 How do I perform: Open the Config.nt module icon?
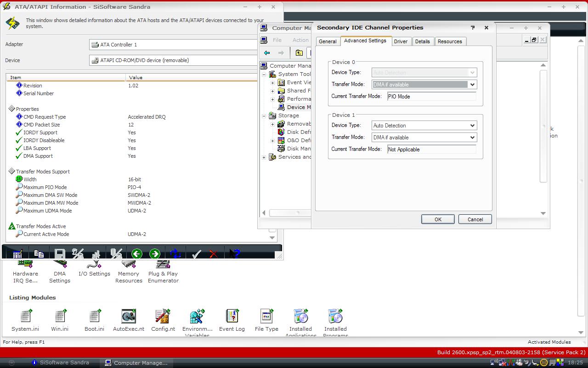click(x=163, y=320)
